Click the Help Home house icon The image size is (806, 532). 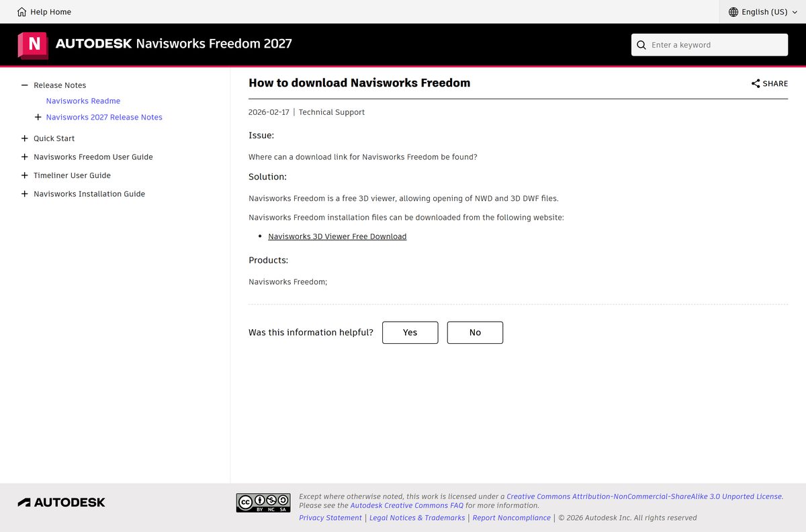coord(22,12)
